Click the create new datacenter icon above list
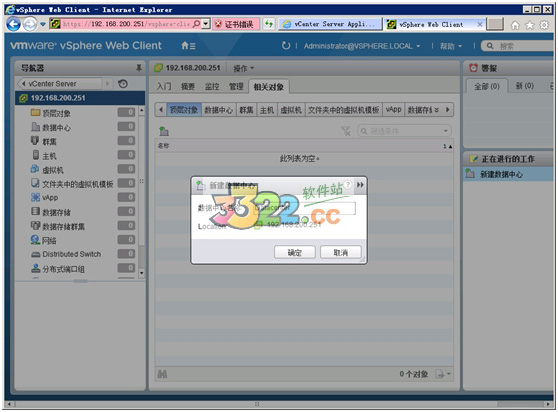558x412 pixels. click(164, 131)
